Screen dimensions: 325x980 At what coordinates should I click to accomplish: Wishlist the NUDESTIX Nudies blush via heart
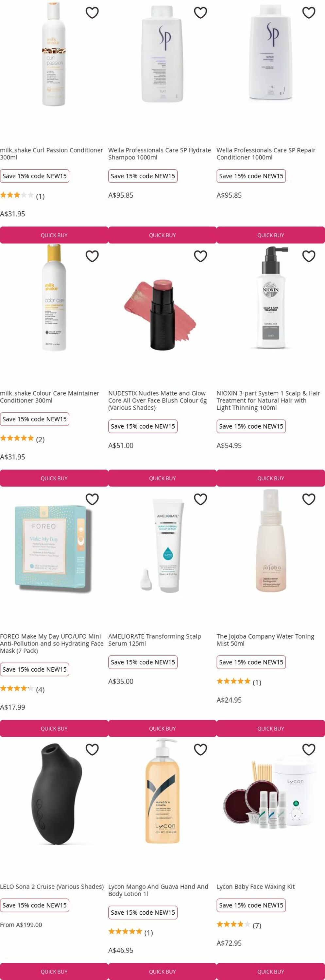tap(200, 256)
